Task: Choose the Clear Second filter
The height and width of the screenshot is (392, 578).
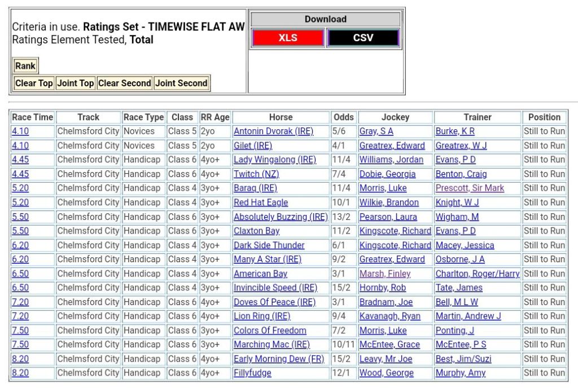Action: [x=125, y=83]
